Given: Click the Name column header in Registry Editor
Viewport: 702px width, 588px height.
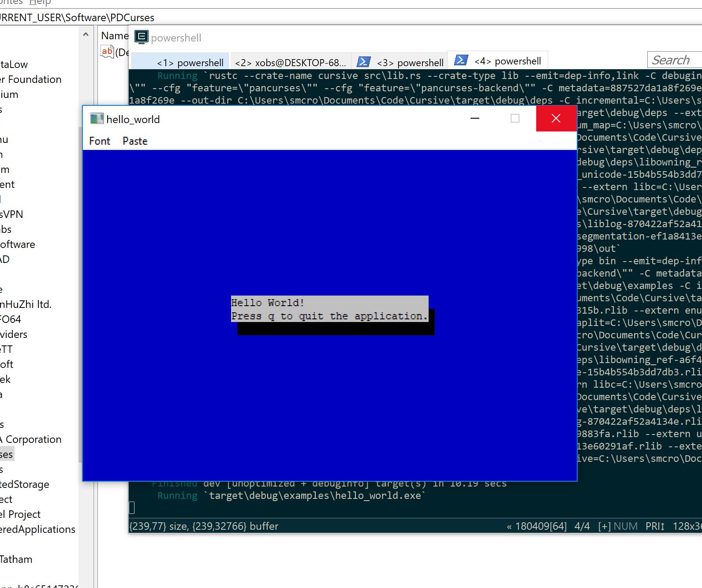Looking at the screenshot, I should click(115, 36).
